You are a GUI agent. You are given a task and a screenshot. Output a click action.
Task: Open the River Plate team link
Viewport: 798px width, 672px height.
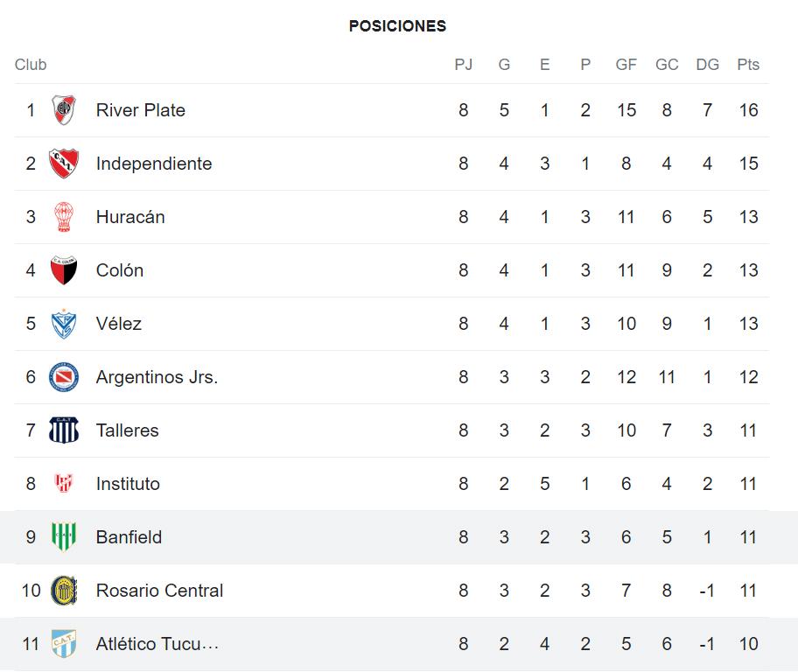tap(141, 110)
